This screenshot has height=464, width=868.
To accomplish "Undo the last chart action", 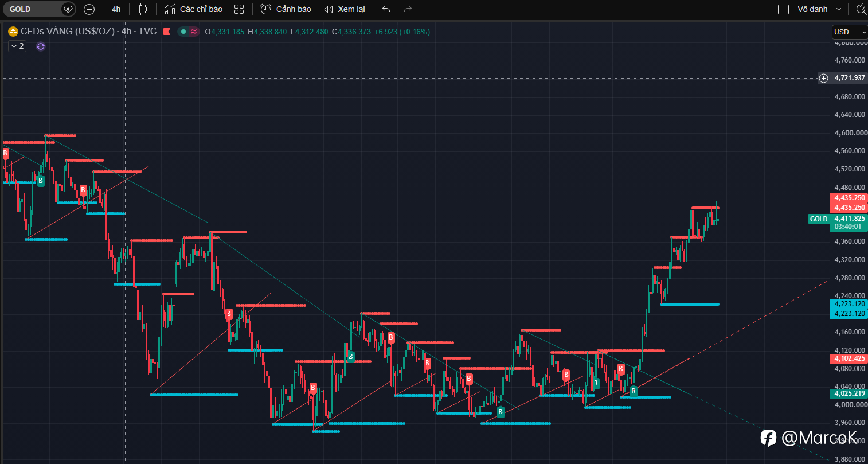I will [x=386, y=9].
